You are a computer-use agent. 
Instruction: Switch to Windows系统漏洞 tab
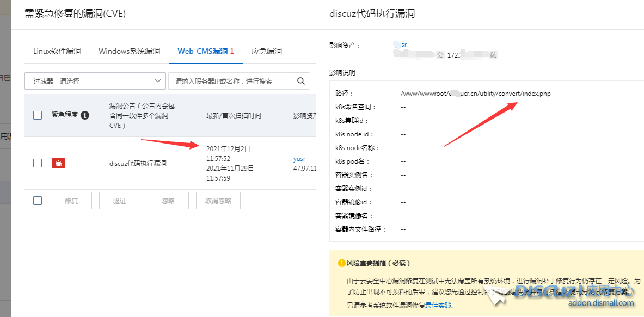pyautogui.click(x=129, y=52)
